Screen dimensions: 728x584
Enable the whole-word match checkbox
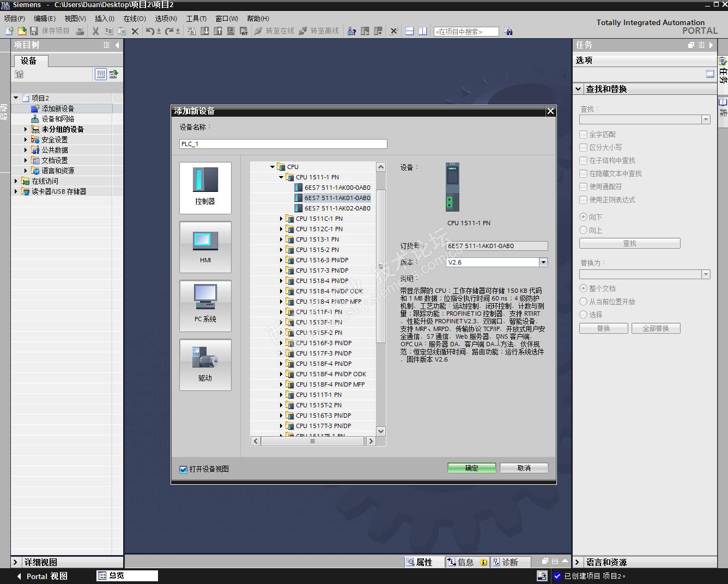584,134
